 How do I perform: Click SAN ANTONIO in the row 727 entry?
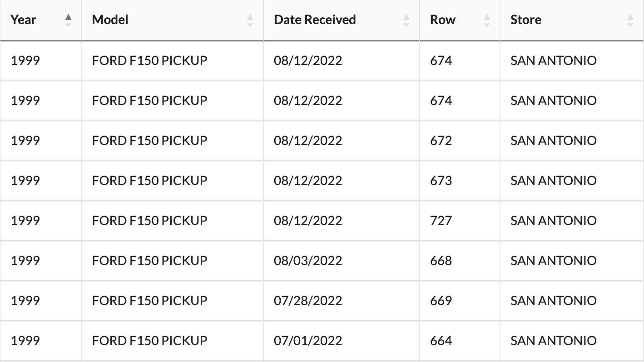tap(553, 221)
